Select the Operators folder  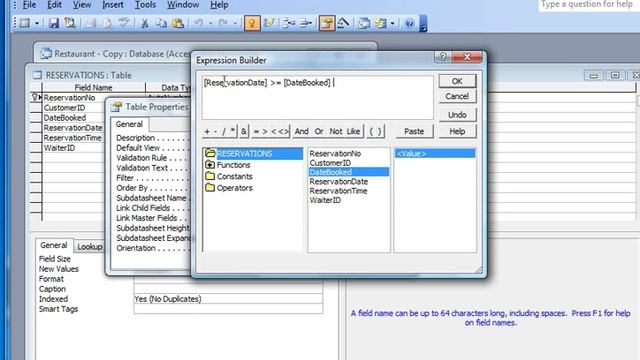pyautogui.click(x=234, y=188)
